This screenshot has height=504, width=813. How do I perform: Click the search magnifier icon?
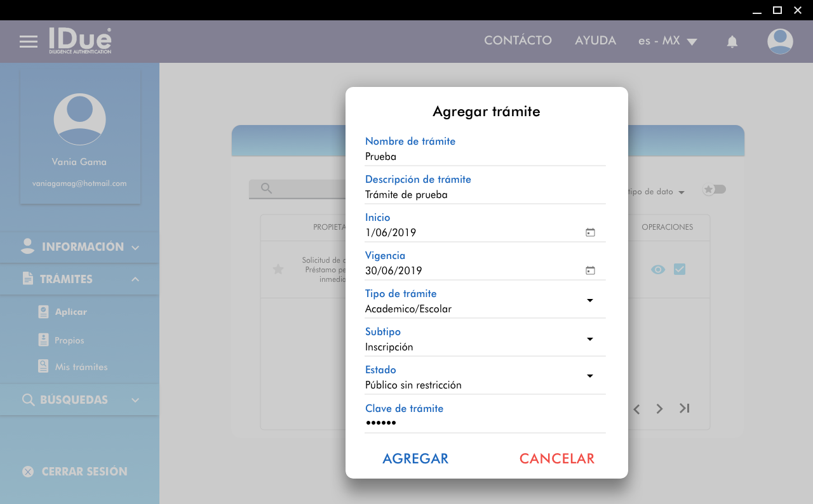coord(267,189)
